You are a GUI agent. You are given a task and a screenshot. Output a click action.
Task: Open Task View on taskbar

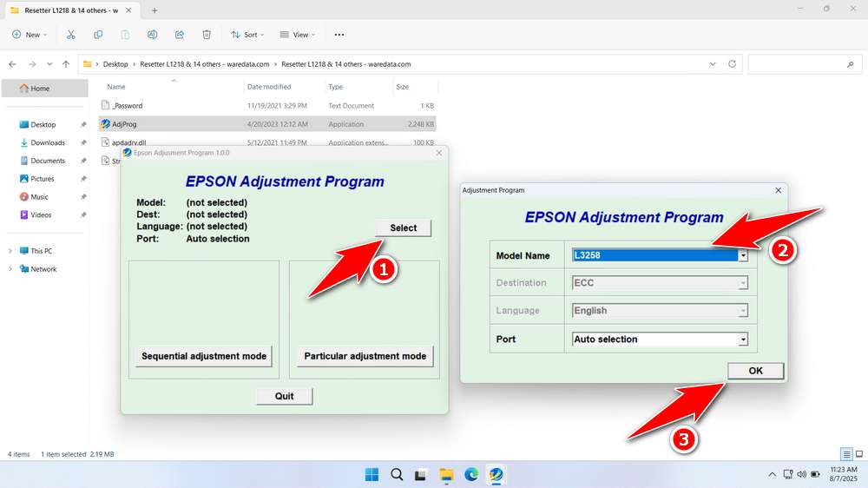coord(421,475)
